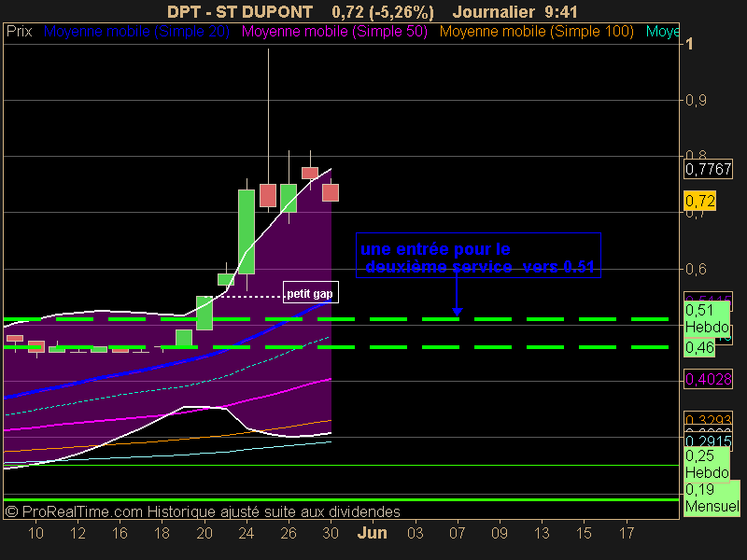This screenshot has height=560, width=747.
Task: Click the Jun month label on date axis
Action: (372, 533)
